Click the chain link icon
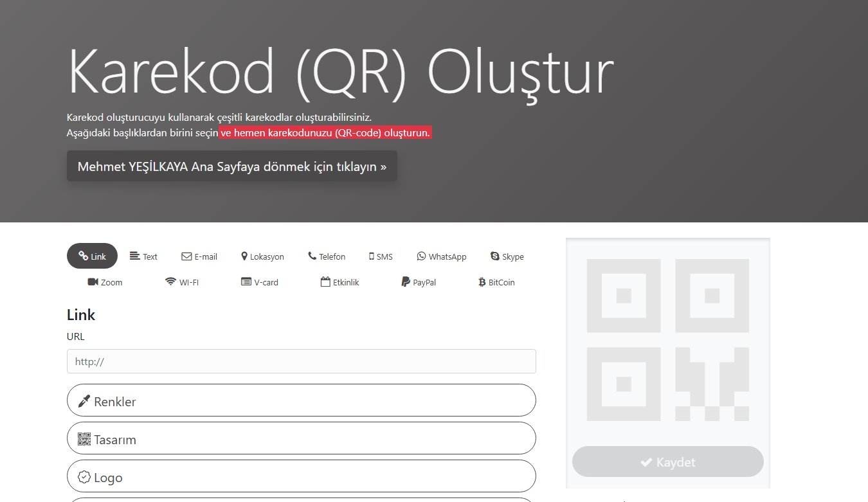 click(x=83, y=256)
